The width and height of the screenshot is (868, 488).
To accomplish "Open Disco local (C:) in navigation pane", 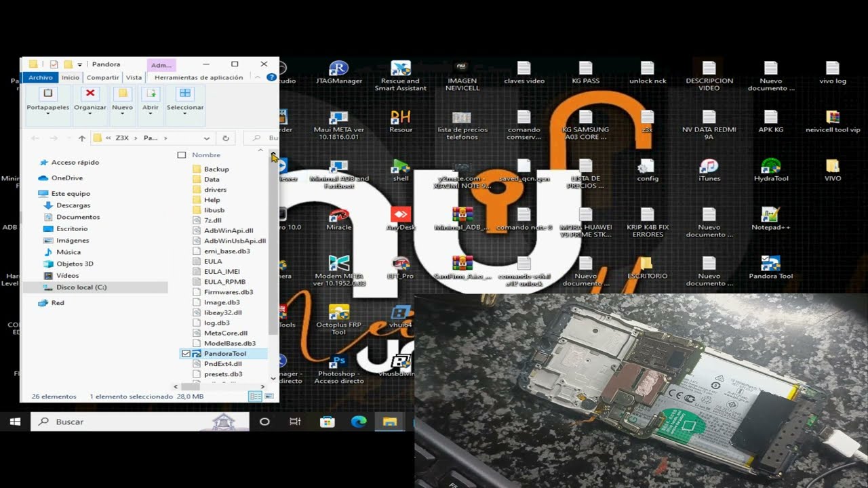I will 81,287.
